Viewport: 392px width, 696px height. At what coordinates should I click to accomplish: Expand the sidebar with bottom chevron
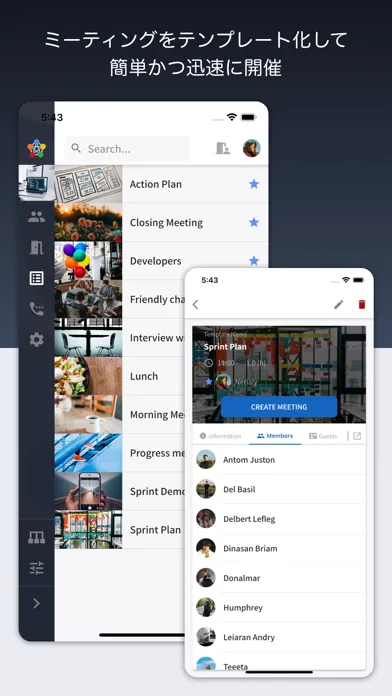(x=36, y=603)
